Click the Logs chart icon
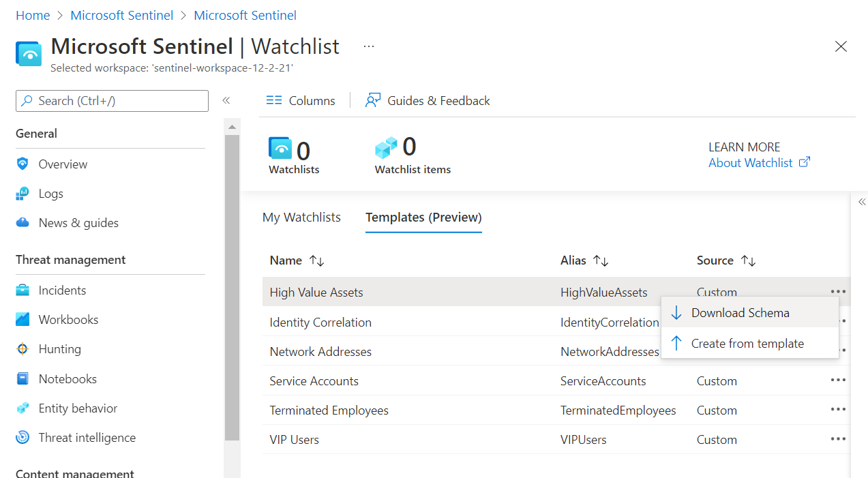 point(23,194)
